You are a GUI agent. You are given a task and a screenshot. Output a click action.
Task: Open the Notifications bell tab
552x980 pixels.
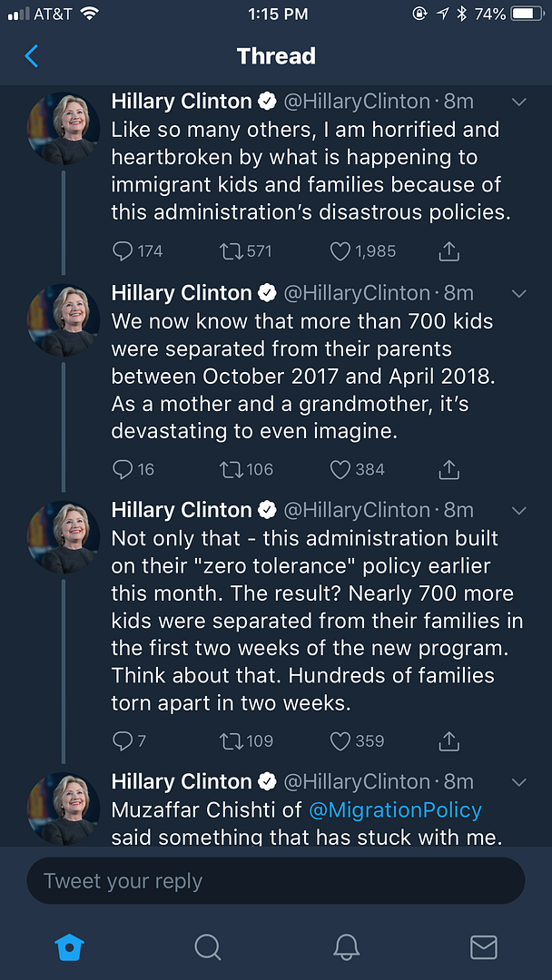(x=346, y=947)
